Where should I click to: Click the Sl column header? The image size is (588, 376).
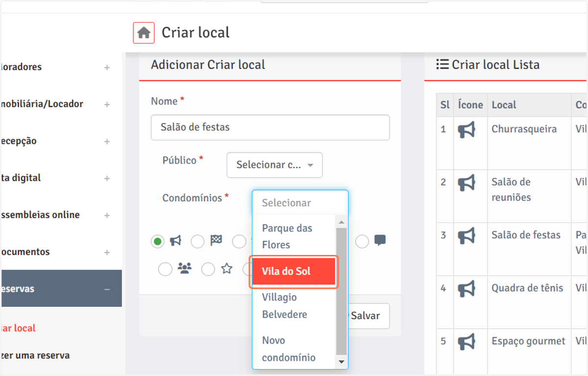[x=445, y=105]
